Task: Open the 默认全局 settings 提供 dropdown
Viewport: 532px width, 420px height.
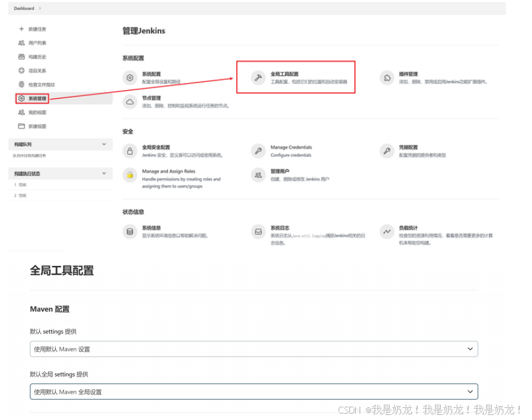Action: pos(254,392)
